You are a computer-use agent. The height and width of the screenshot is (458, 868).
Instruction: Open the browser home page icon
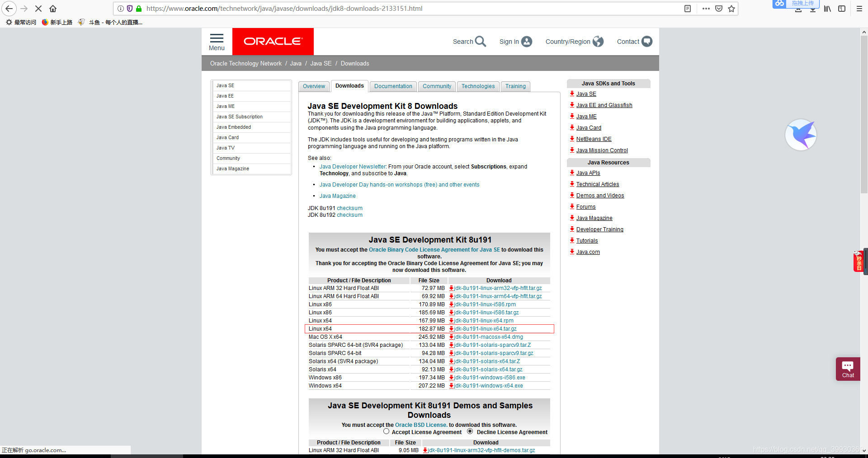(x=53, y=9)
